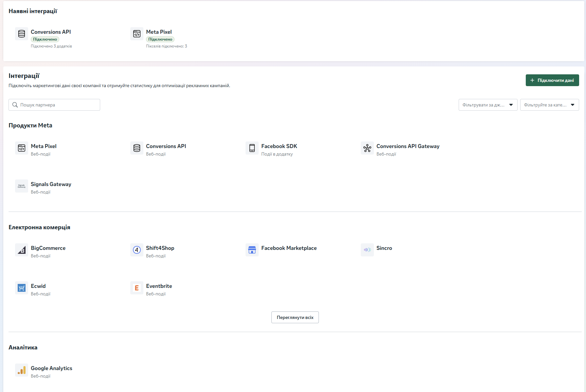This screenshot has height=392, width=586.
Task: Choose the Shift4Shop integration name
Action: [160, 248]
